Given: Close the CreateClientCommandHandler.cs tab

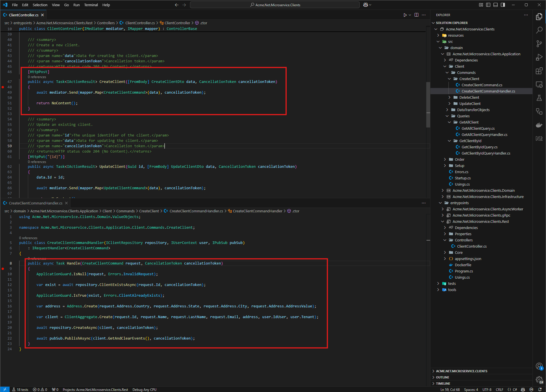Looking at the screenshot, I should tap(67, 203).
